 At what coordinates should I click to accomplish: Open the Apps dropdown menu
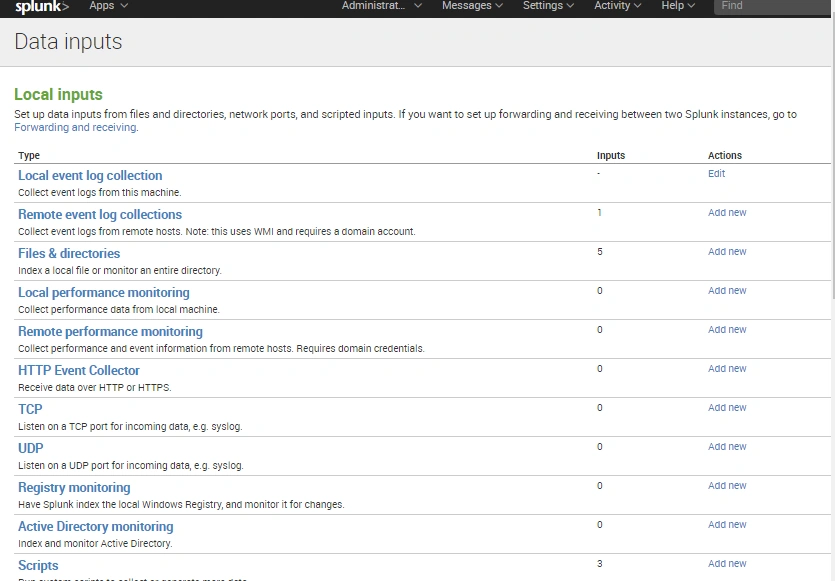108,5
